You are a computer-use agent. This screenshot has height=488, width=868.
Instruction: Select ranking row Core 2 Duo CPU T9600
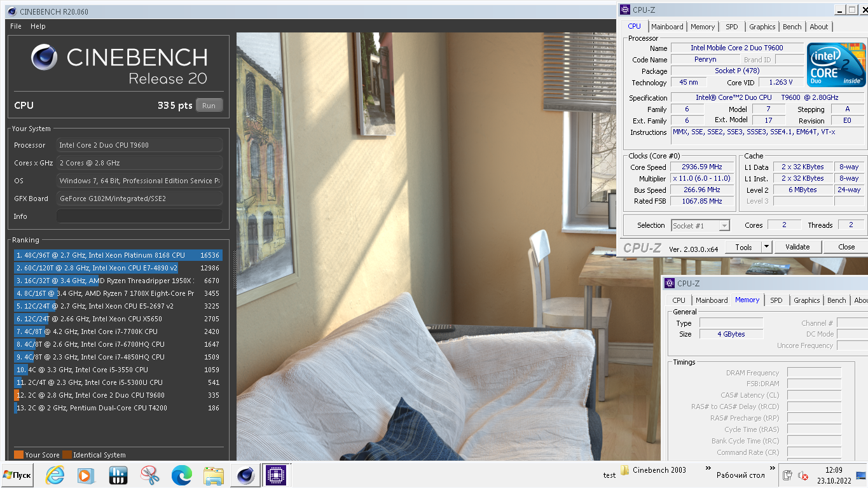click(x=118, y=395)
